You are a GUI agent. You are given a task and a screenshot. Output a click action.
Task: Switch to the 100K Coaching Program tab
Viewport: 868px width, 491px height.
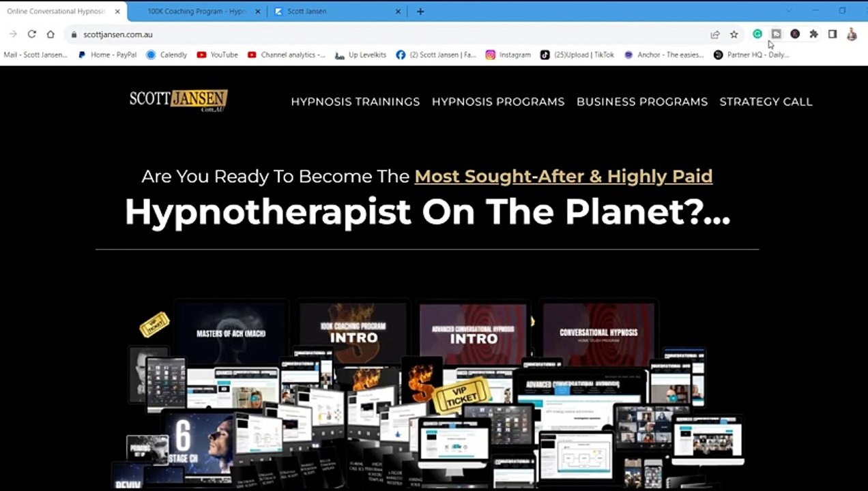(197, 12)
